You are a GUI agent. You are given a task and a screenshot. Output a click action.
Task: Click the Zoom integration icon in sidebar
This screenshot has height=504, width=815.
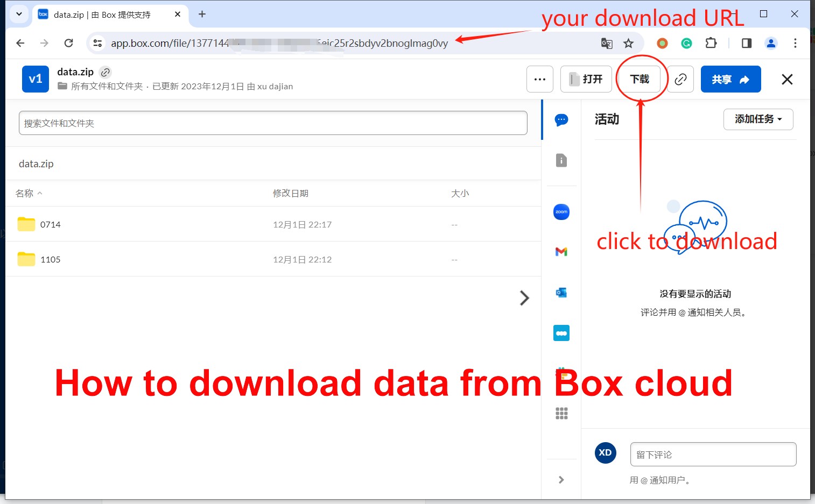(561, 212)
